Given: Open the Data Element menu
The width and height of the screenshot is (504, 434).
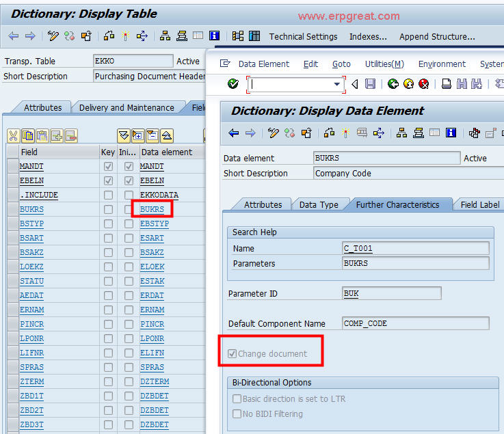Looking at the screenshot, I should (x=263, y=64).
